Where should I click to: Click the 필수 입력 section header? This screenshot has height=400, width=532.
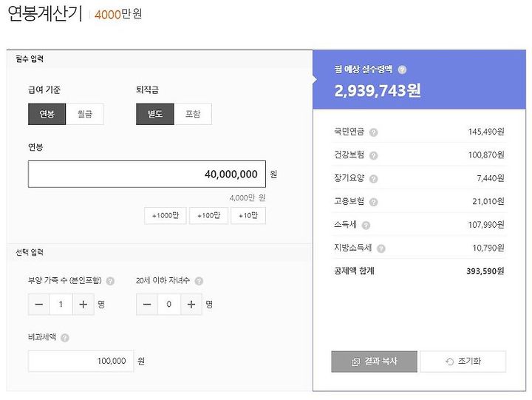[30, 59]
